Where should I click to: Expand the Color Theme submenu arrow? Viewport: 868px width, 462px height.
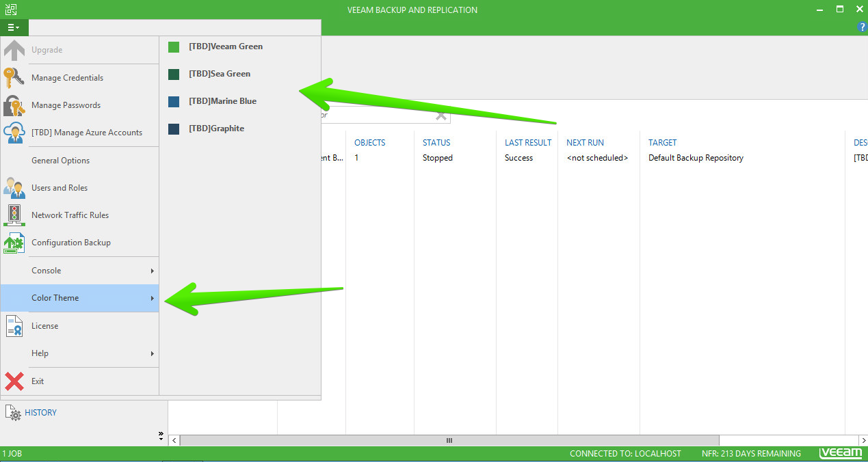click(152, 299)
